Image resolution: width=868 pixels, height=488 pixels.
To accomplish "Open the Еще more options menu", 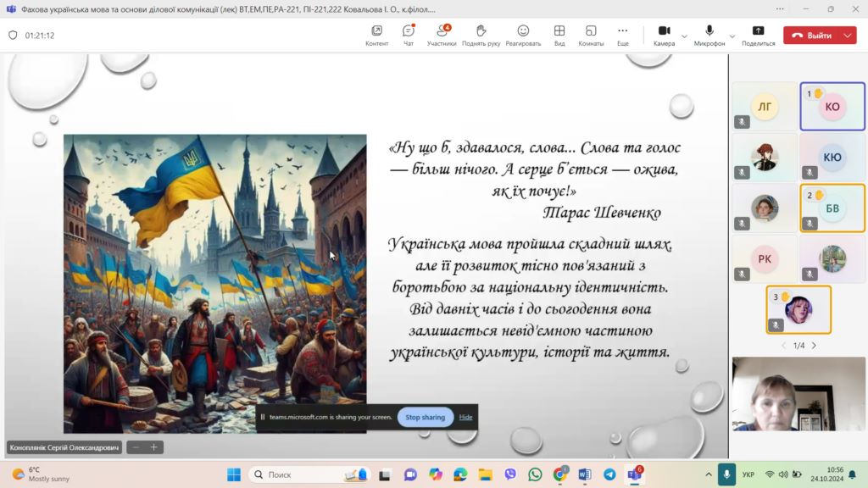I will pos(623,35).
